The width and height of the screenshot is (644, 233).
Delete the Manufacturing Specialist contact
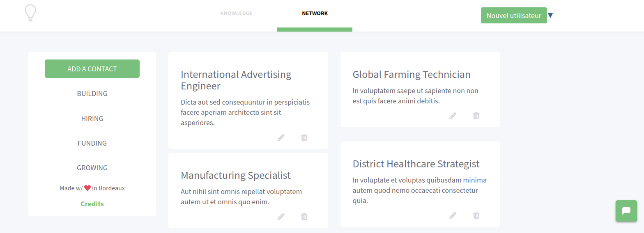tap(304, 217)
